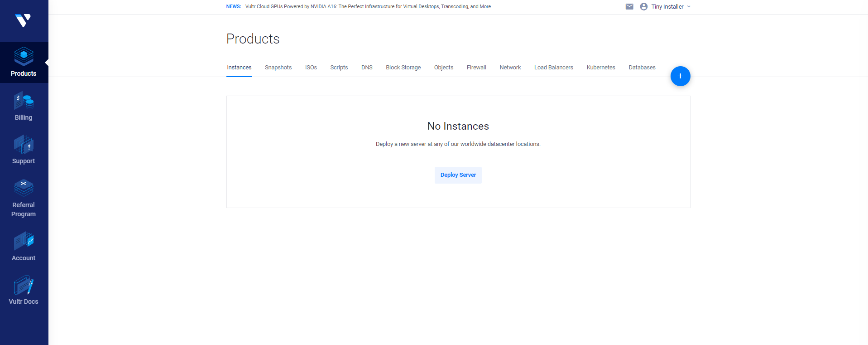Click the Vultr logo icon
This screenshot has width=868, height=345.
click(23, 20)
